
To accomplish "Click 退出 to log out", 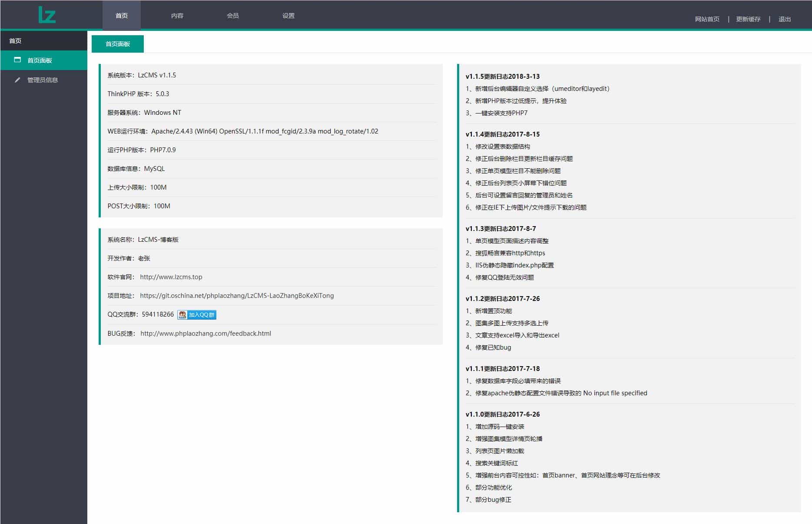I will pos(785,19).
